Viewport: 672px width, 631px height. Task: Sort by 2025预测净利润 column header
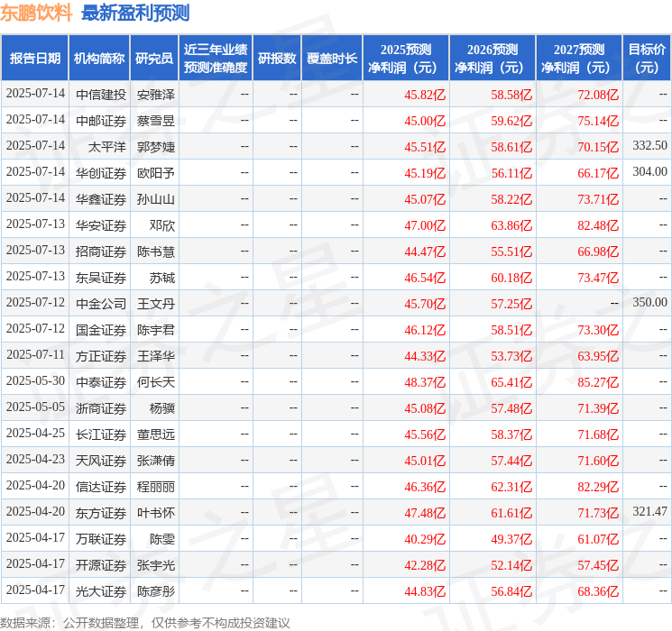coord(405,59)
